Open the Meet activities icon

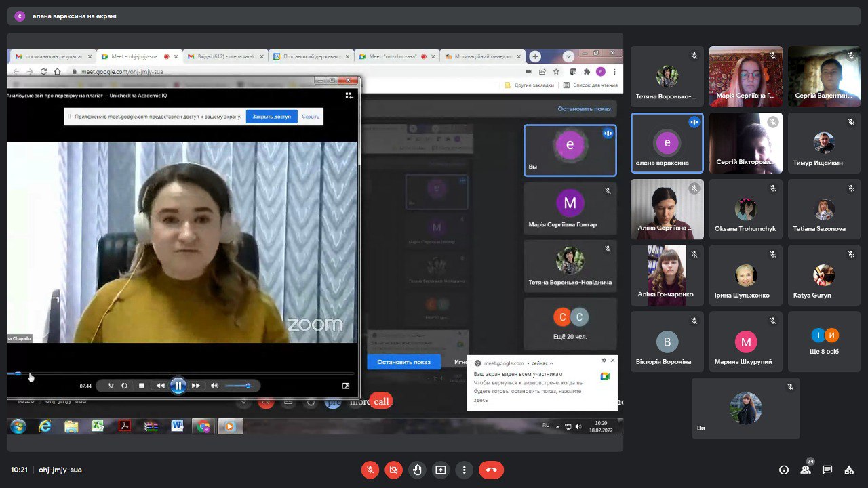849,470
